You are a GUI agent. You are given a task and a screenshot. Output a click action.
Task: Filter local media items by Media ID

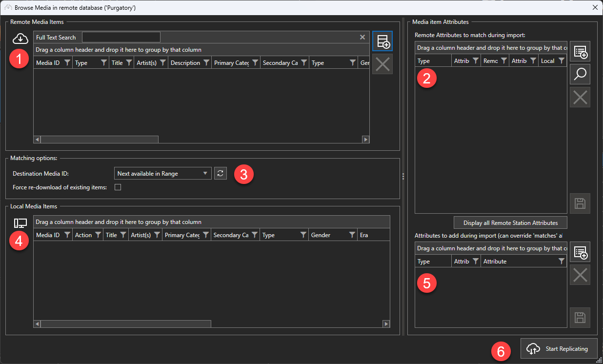[x=67, y=235]
